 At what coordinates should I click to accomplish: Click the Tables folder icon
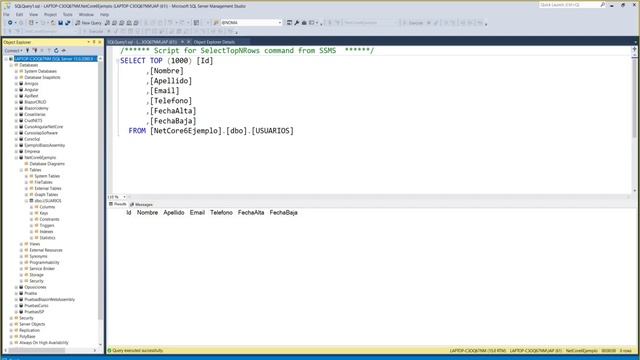[x=27, y=170]
